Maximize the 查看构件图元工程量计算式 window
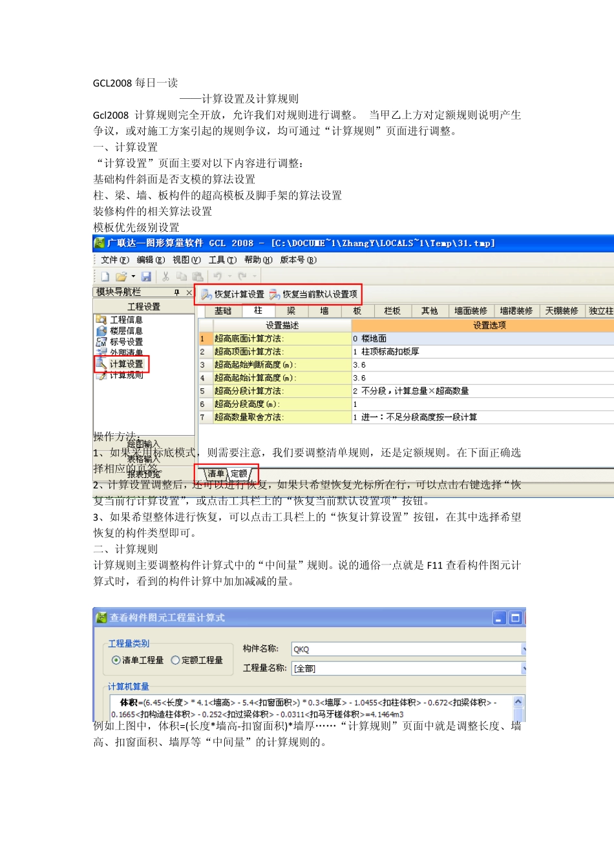 (x=515, y=618)
